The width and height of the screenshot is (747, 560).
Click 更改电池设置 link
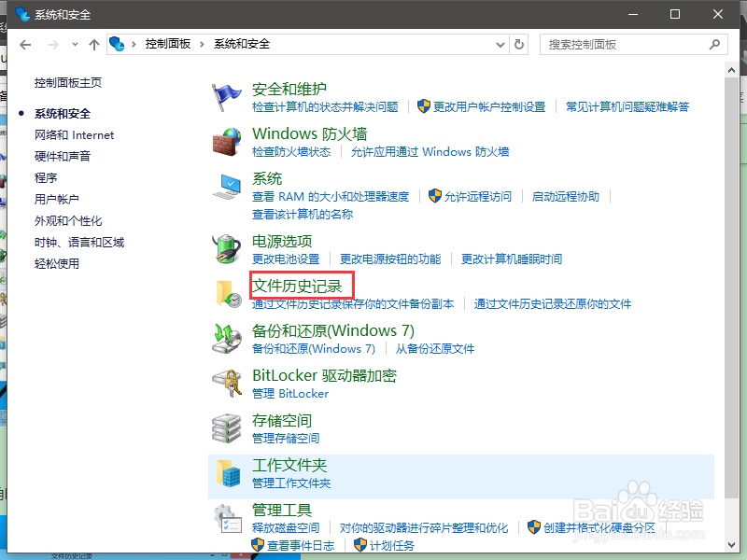[x=286, y=259]
